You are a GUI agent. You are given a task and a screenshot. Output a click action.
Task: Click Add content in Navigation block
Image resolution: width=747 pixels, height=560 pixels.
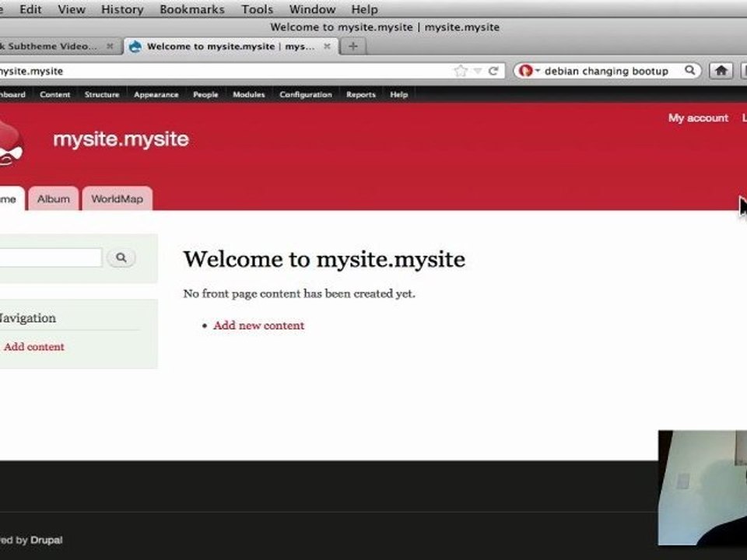33,347
